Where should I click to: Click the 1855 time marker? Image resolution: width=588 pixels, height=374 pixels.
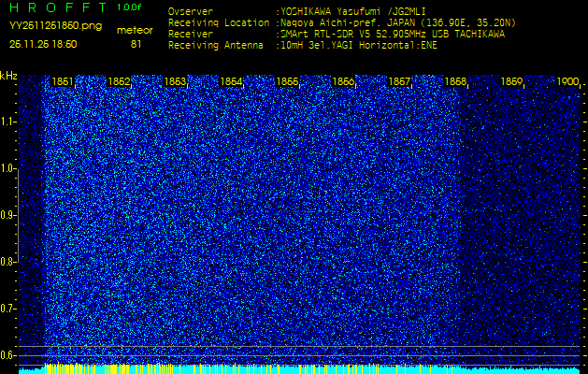pyautogui.click(x=287, y=81)
